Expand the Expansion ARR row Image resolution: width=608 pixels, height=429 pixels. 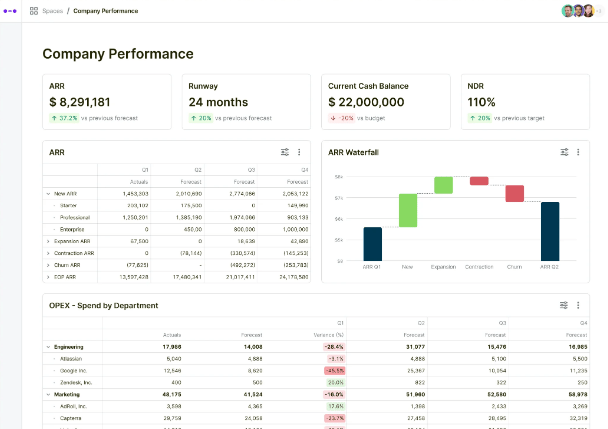click(x=48, y=241)
